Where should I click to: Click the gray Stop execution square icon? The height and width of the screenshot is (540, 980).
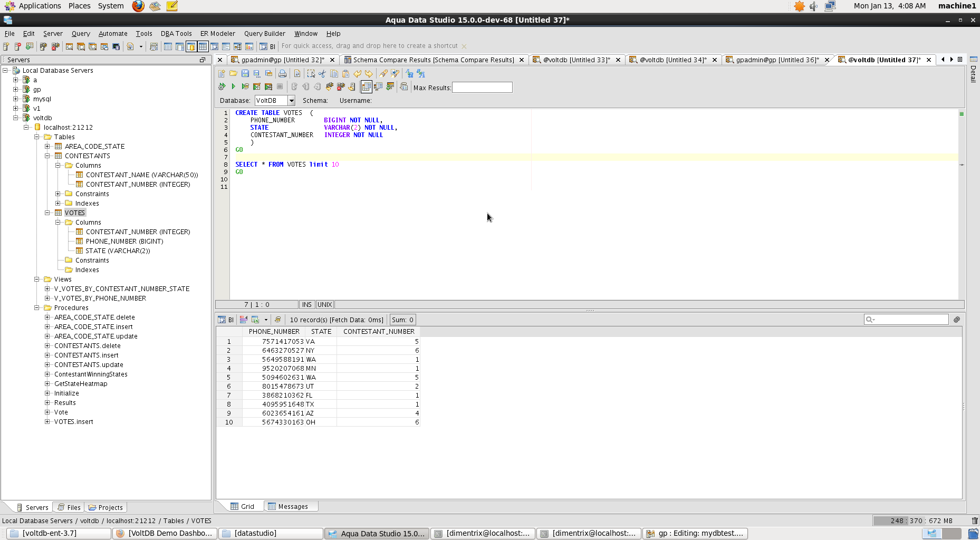click(280, 86)
